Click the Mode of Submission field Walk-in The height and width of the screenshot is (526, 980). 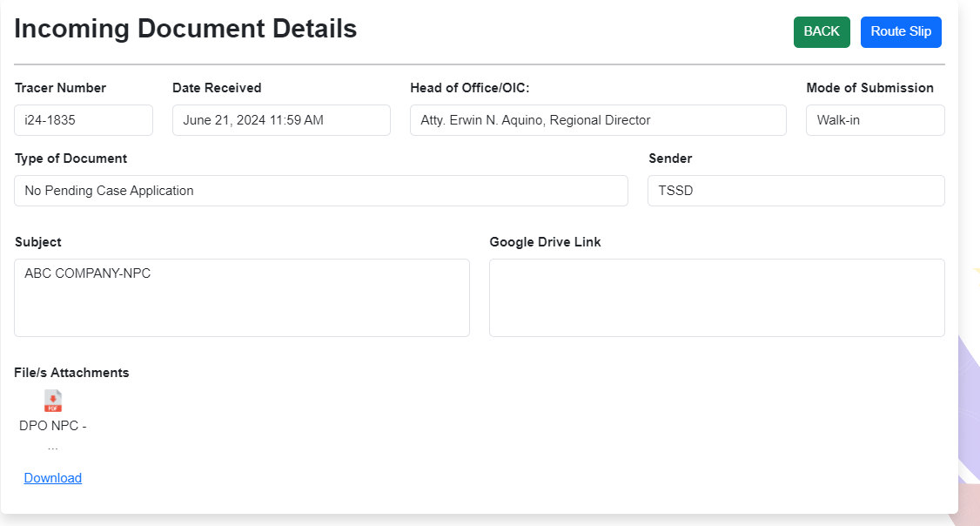(x=875, y=120)
